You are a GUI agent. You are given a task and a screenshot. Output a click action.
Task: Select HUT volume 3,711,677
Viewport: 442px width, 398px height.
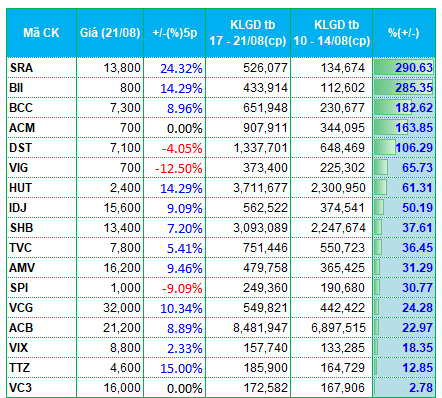click(x=260, y=188)
